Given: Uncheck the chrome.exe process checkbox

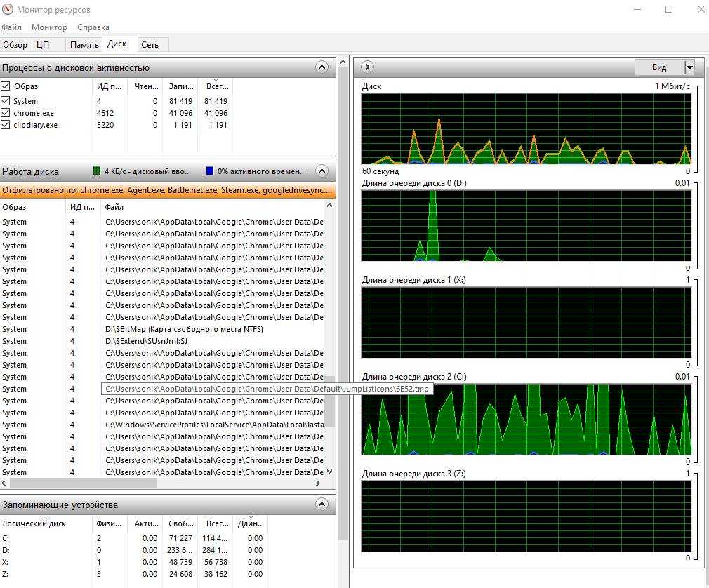Looking at the screenshot, I should click(x=6, y=113).
